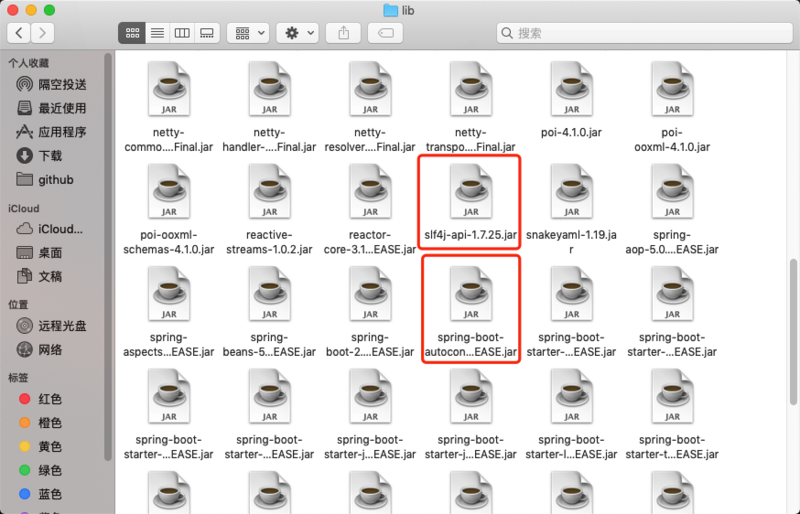Open 下载 folder in sidebar
800x514 pixels.
(x=39, y=156)
